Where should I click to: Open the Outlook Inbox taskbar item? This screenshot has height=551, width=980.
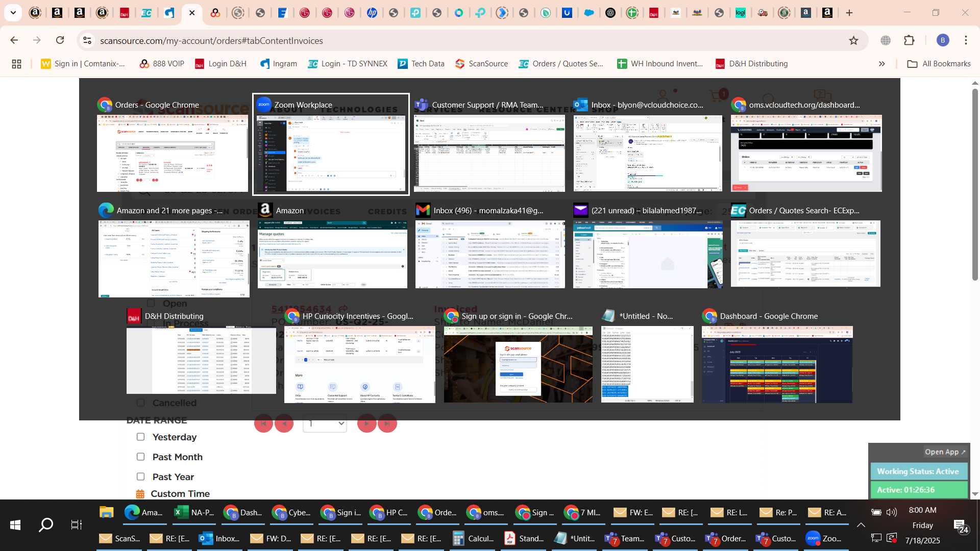pyautogui.click(x=219, y=538)
